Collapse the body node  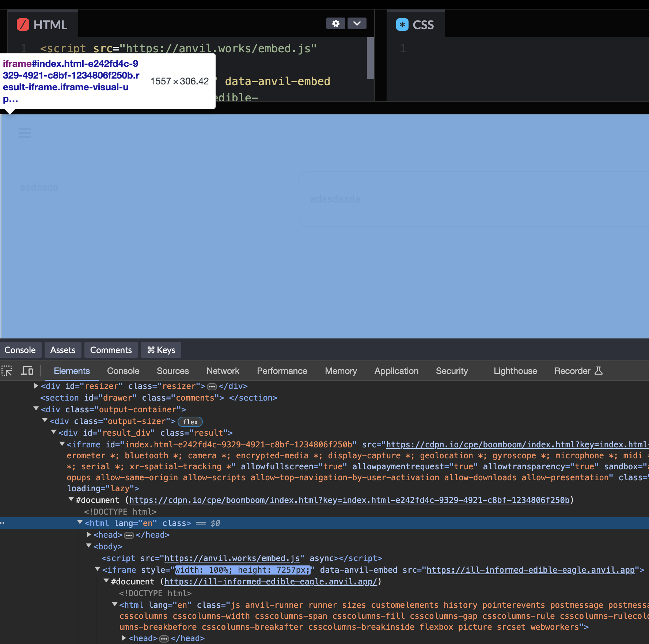[x=89, y=546]
